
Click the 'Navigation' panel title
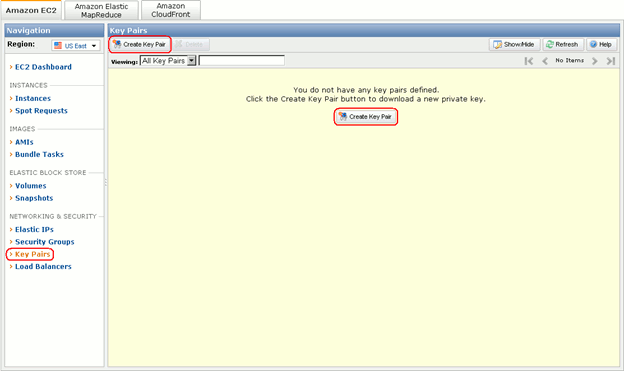coord(28,30)
